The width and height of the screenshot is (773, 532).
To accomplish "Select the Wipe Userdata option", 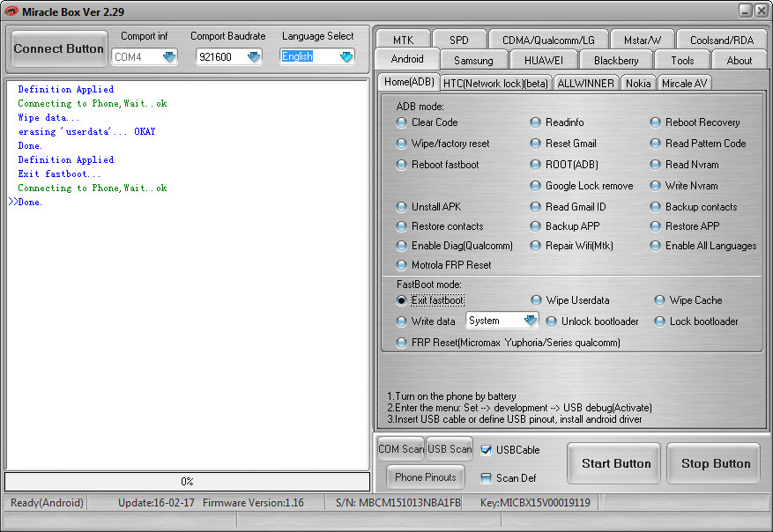I will point(570,300).
